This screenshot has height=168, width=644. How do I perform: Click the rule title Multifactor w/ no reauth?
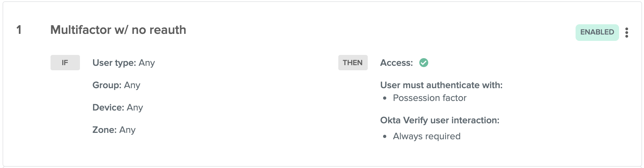click(118, 30)
